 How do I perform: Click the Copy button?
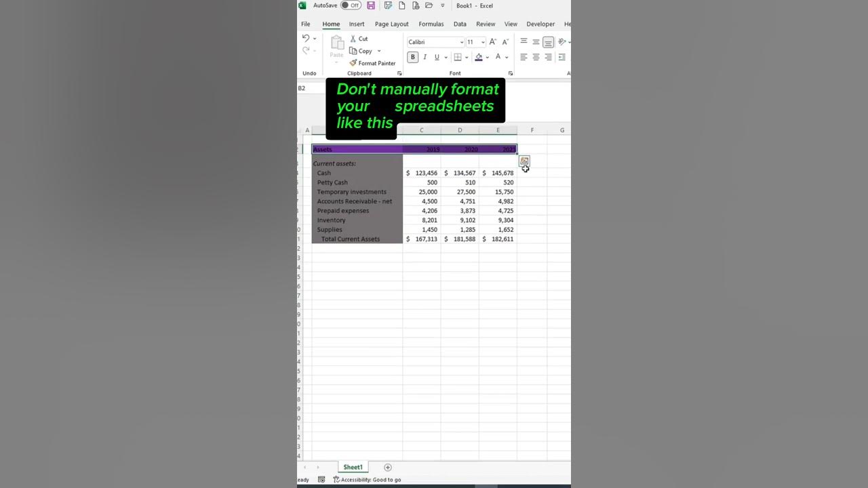(x=361, y=51)
